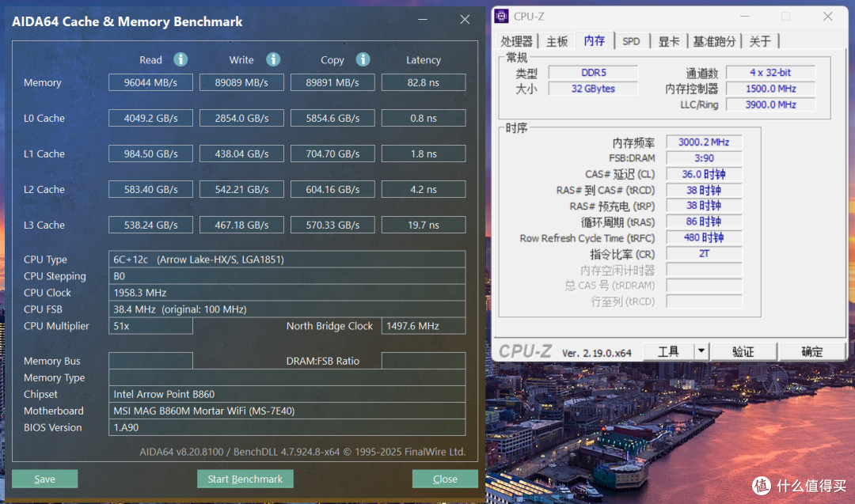Click the Read info icon in AIDA64
The height and width of the screenshot is (504, 855).
coord(180,59)
